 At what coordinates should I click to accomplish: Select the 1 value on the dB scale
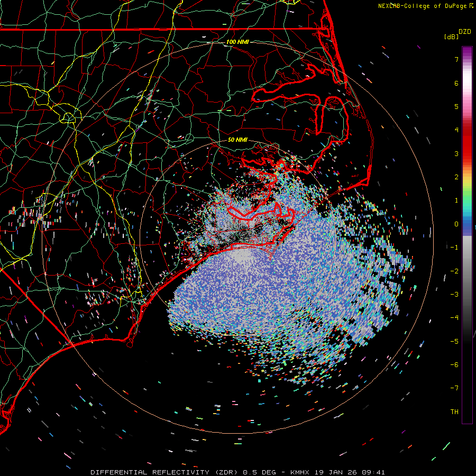pyautogui.click(x=456, y=200)
